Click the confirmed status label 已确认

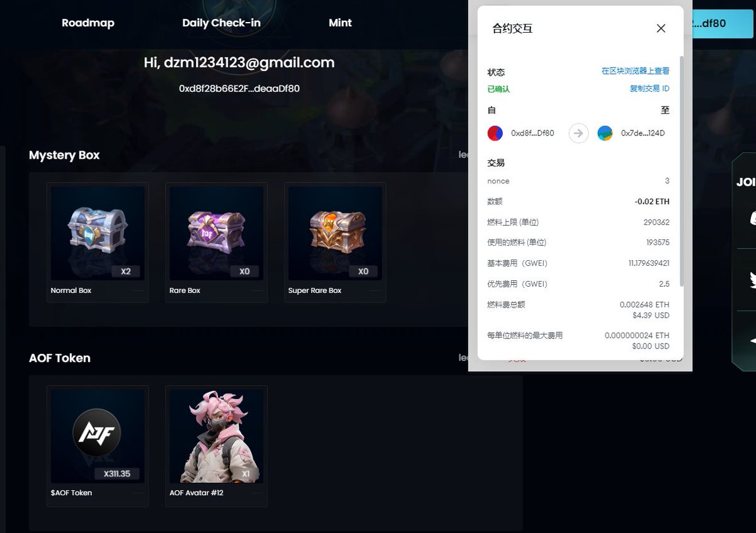(x=498, y=89)
